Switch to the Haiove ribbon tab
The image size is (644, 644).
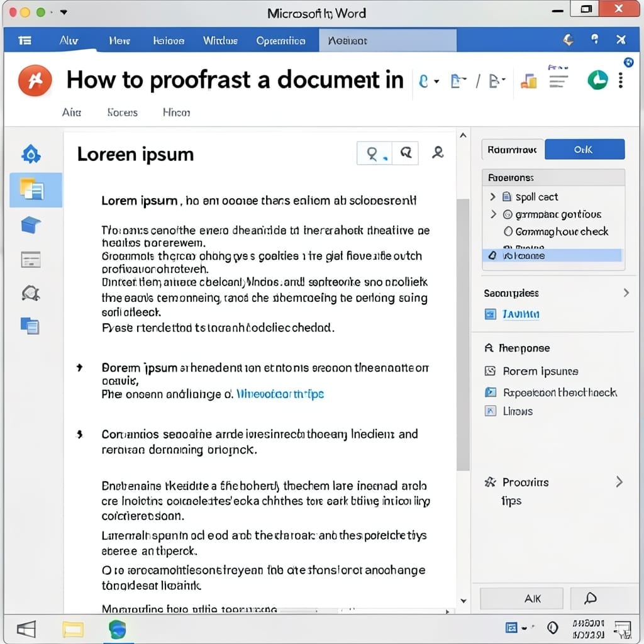pyautogui.click(x=169, y=41)
